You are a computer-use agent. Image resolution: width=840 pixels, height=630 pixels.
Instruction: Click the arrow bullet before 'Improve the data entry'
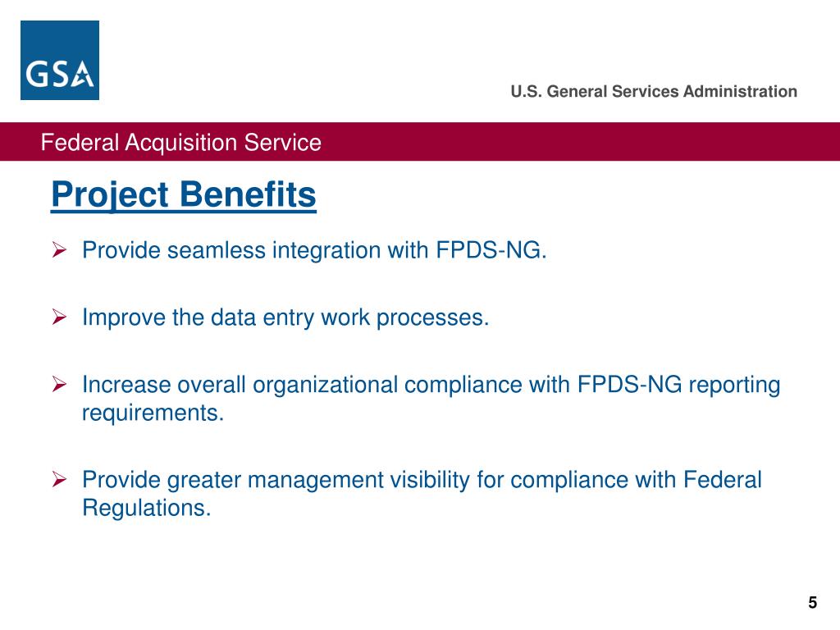[59, 317]
